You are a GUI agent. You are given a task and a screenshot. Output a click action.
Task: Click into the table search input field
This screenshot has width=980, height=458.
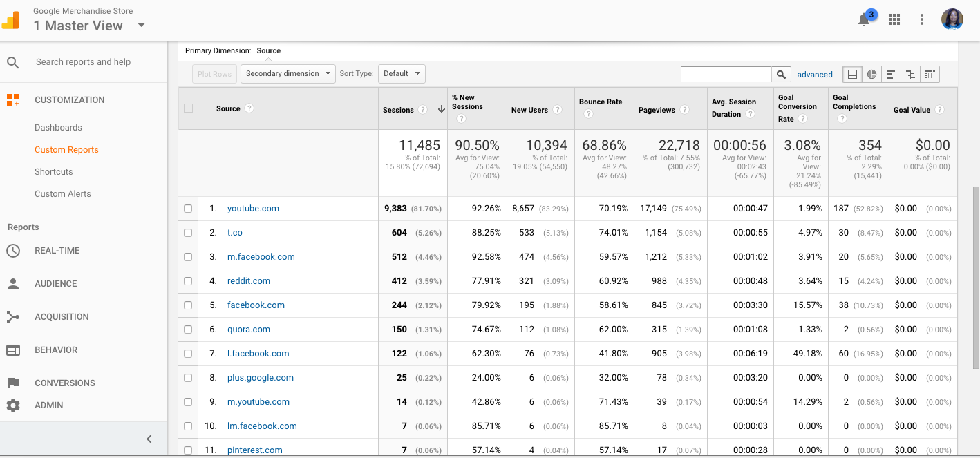point(726,75)
